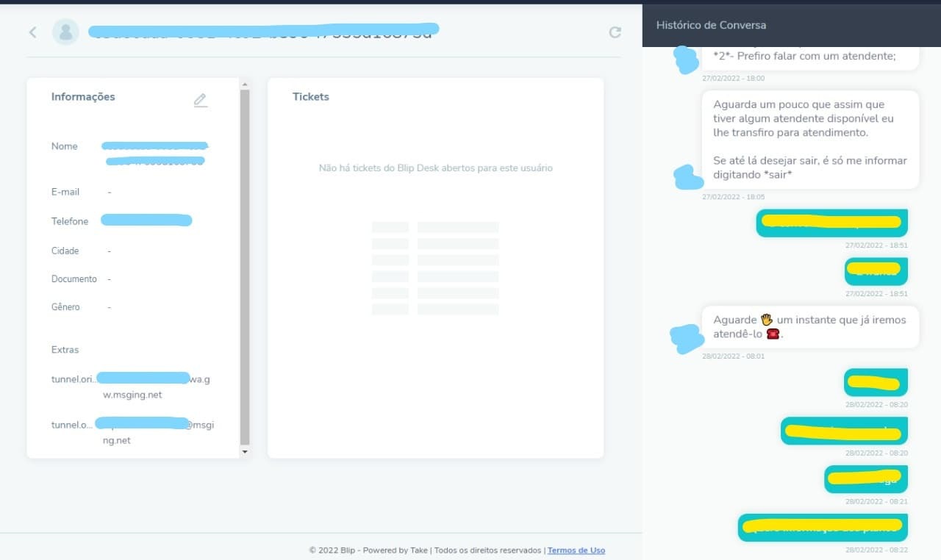Refresh the contact page
Viewport: 941px width, 560px height.
(x=615, y=32)
